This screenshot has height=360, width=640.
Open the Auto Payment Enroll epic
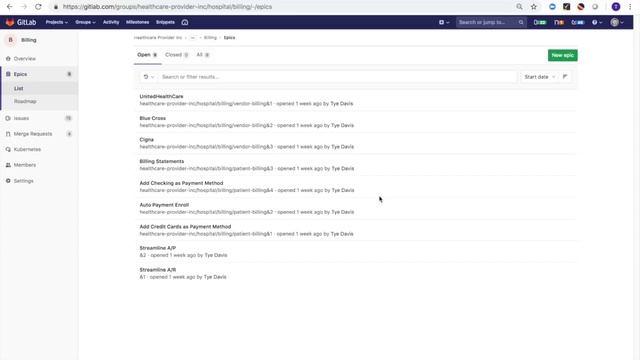164,205
